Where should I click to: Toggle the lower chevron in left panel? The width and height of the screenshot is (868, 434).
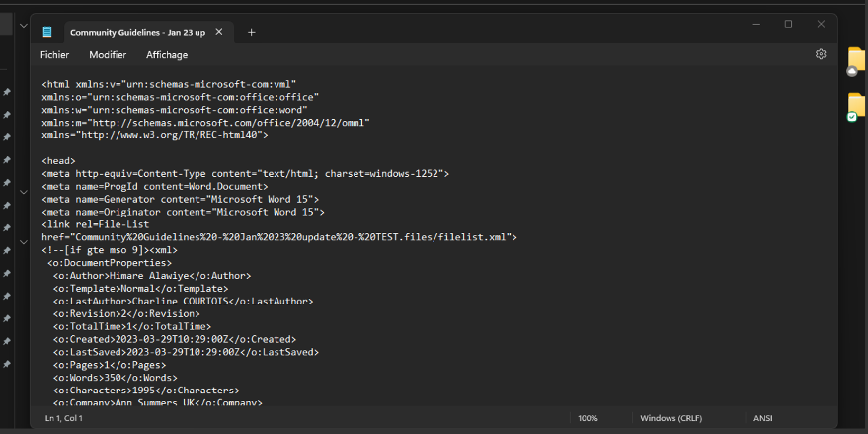click(x=24, y=241)
